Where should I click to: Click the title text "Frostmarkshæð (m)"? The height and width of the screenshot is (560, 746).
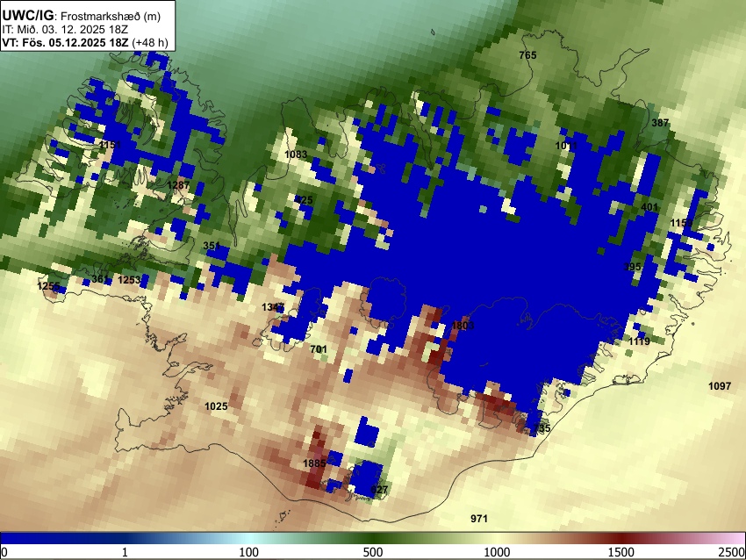pyautogui.click(x=111, y=16)
